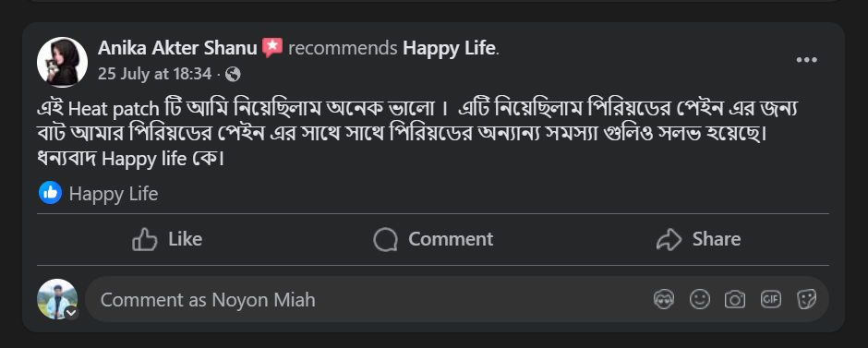The width and height of the screenshot is (868, 348).
Task: Open the blue thumbs-up reactions icon
Action: click(50, 193)
